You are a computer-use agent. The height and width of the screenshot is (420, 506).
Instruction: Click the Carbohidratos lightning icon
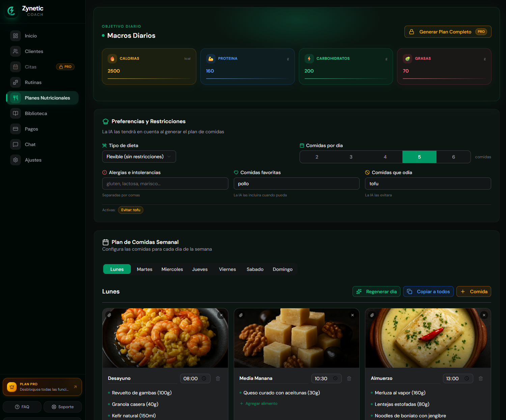[x=309, y=59]
